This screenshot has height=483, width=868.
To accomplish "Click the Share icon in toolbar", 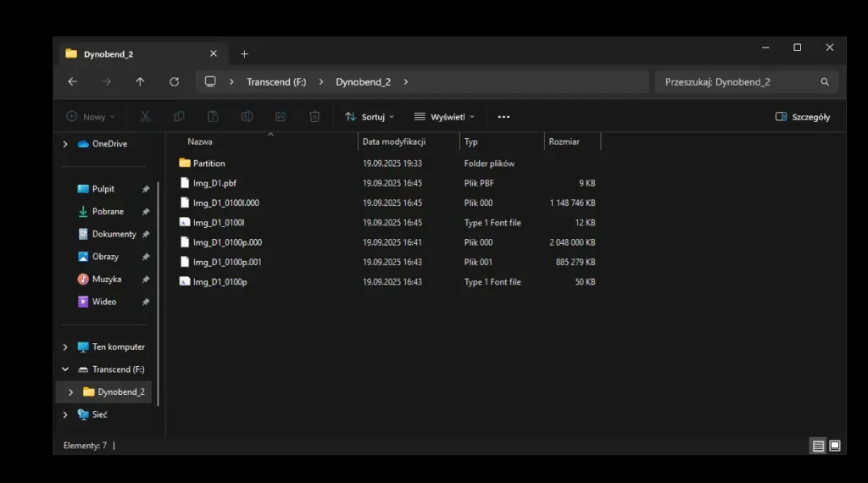I will (281, 117).
